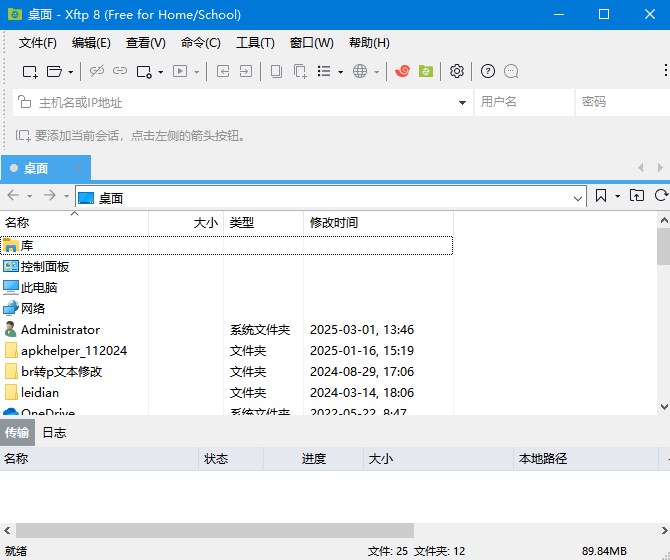The width and height of the screenshot is (670, 560).
Task: Expand the host address dropdown arrow
Action: pos(462,103)
